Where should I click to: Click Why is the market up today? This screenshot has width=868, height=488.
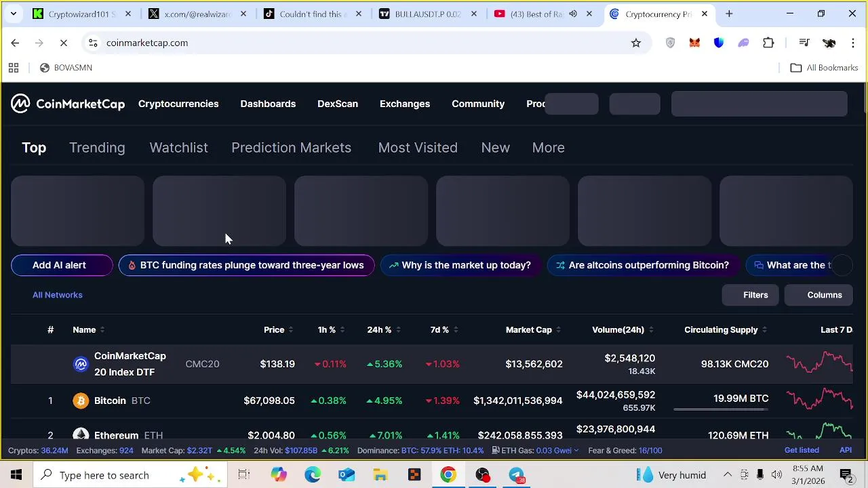pos(460,265)
